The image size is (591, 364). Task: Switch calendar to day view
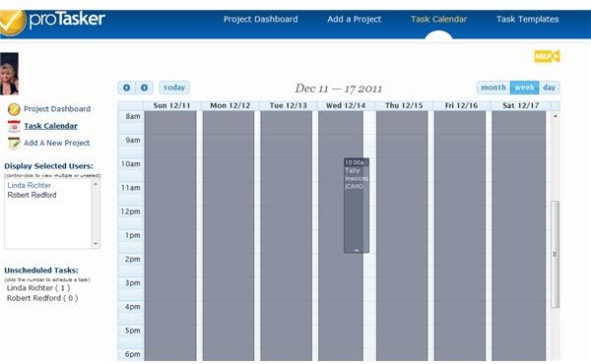(550, 88)
